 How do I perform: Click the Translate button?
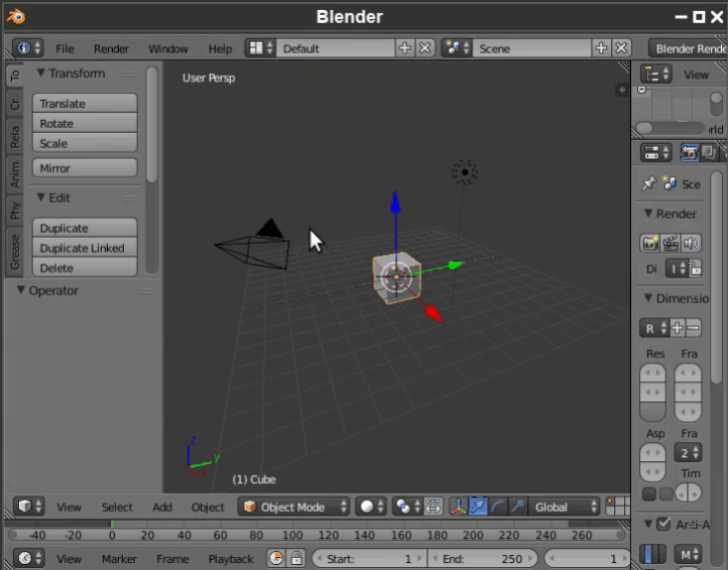click(85, 103)
